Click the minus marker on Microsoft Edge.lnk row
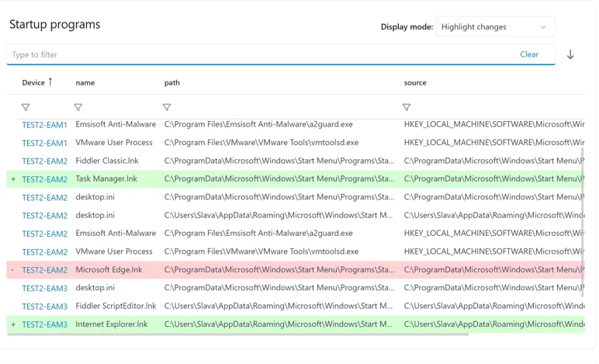 13,270
